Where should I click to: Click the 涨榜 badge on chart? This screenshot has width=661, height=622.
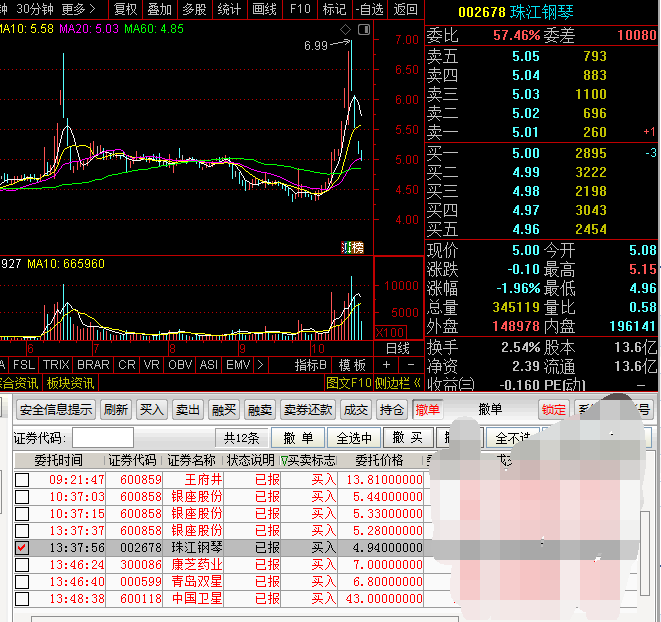tap(352, 247)
